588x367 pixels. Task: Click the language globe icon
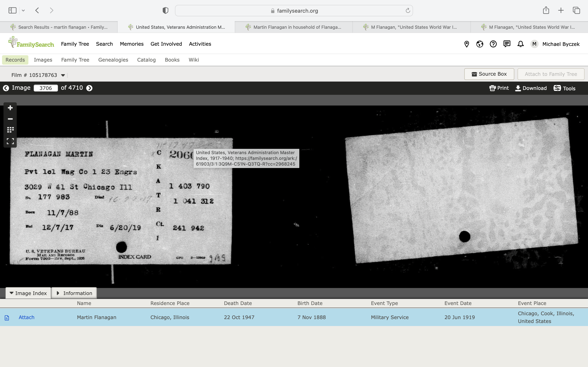[479, 44]
